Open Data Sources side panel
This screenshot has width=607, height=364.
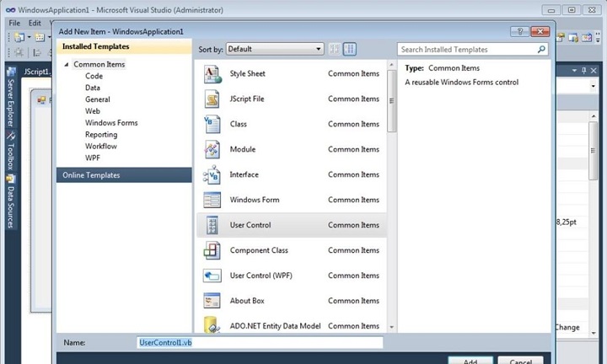(11, 201)
